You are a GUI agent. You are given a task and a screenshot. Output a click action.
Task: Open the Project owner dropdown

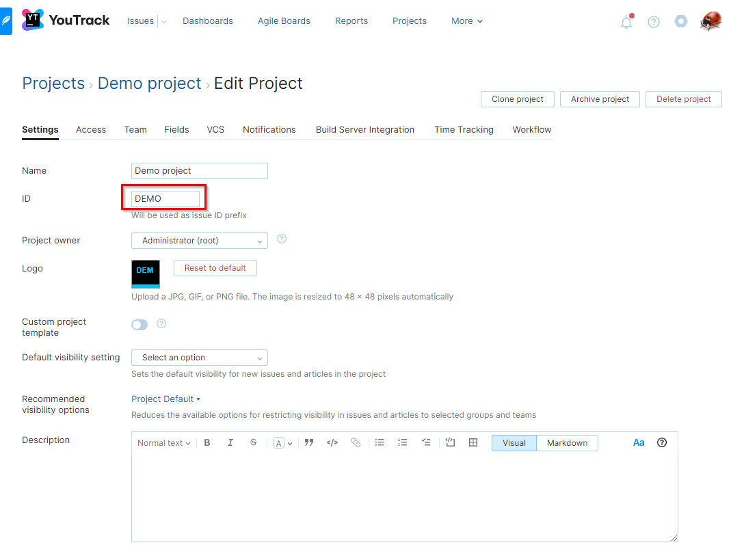199,240
